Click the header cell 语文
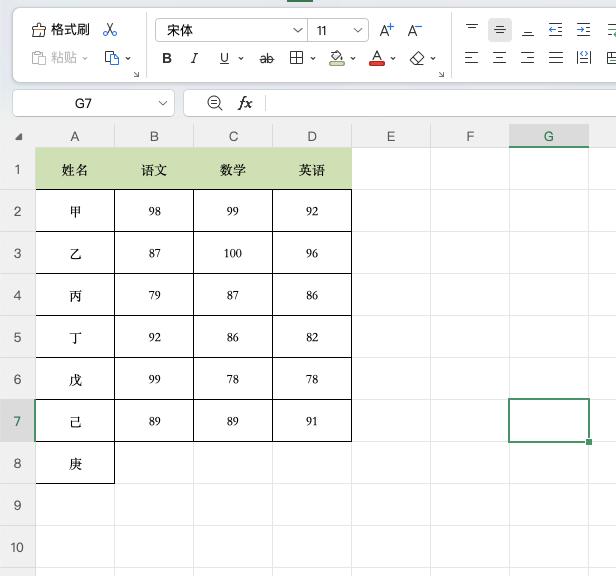616x576 pixels. click(x=154, y=169)
